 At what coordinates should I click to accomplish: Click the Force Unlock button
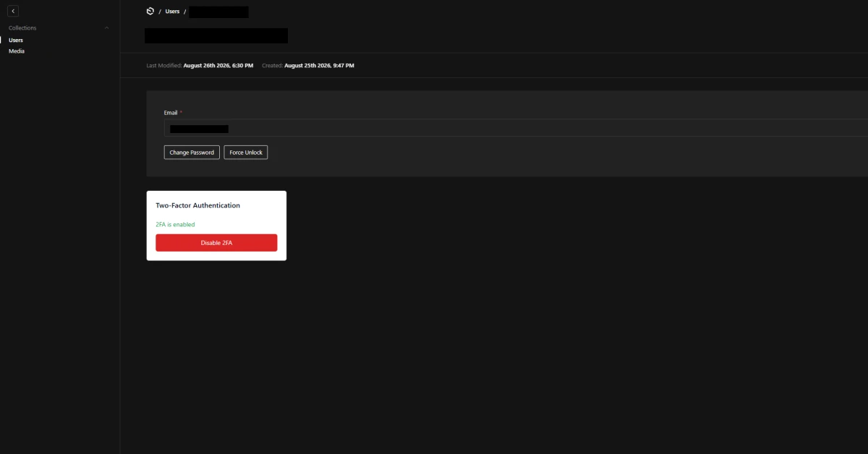click(x=246, y=153)
